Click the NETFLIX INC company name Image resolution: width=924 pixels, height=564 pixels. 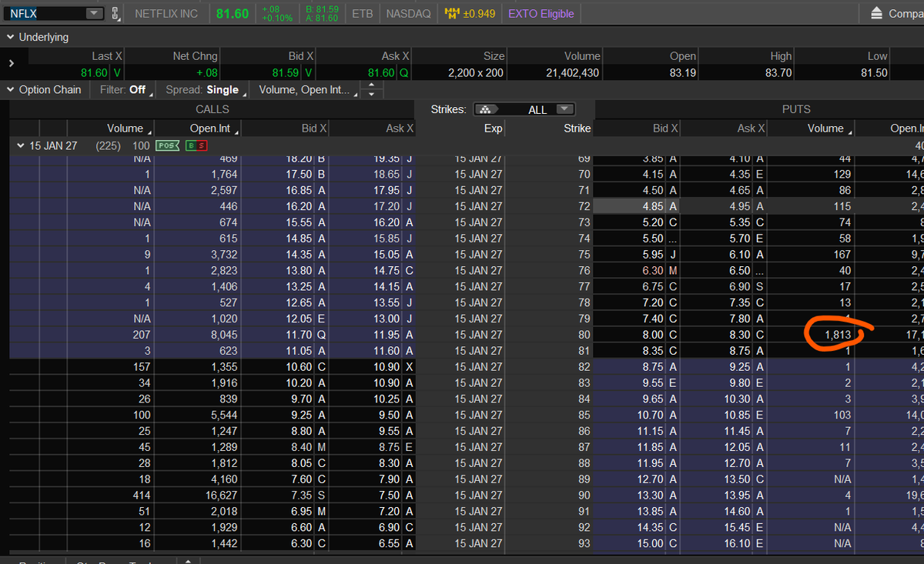166,14
